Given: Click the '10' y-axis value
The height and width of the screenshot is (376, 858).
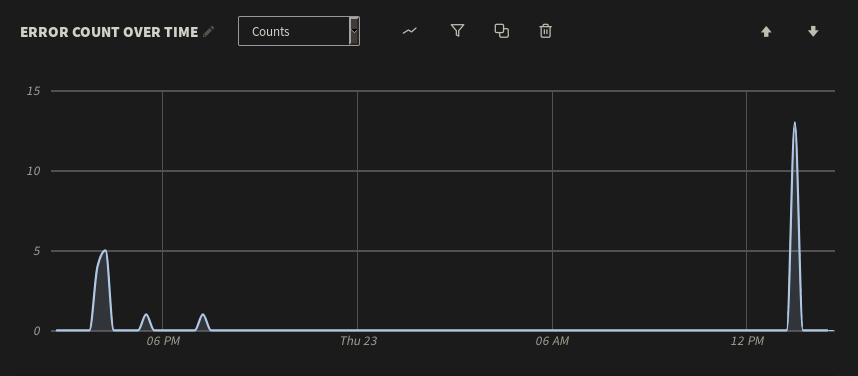Looking at the screenshot, I should (x=33, y=171).
